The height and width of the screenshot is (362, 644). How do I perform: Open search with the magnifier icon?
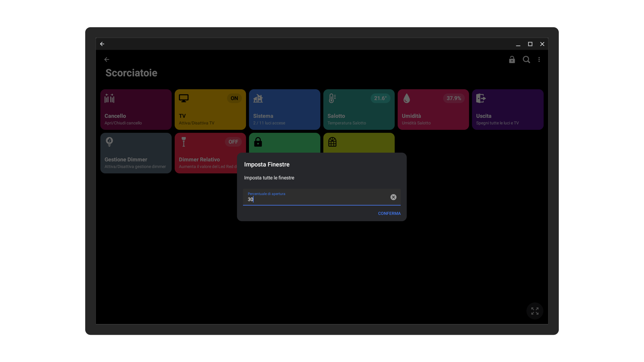click(526, 60)
